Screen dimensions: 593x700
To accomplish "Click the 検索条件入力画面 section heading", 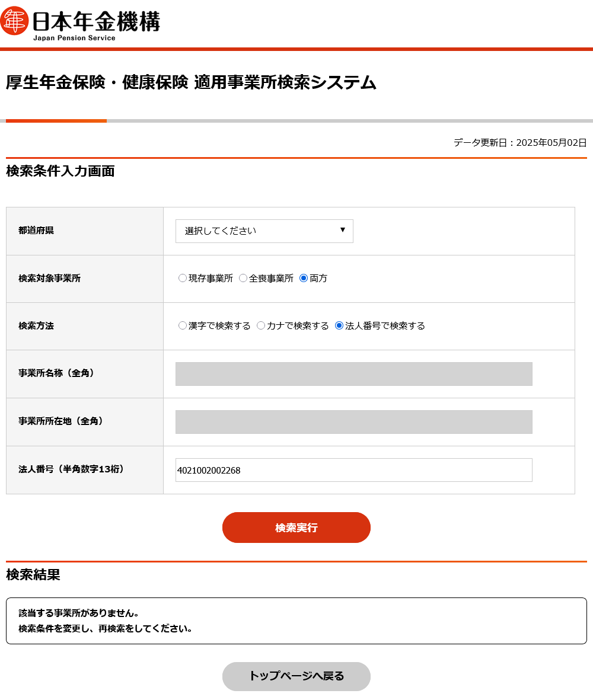I will 60,171.
